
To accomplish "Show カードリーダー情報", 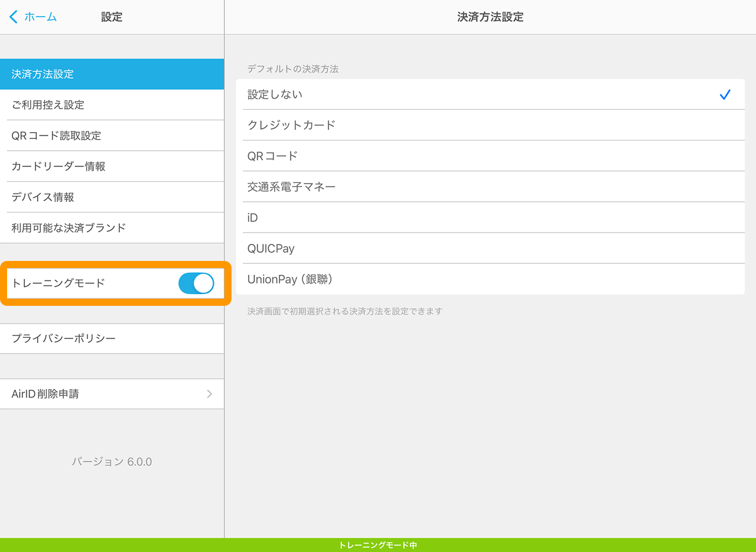I will coord(112,166).
